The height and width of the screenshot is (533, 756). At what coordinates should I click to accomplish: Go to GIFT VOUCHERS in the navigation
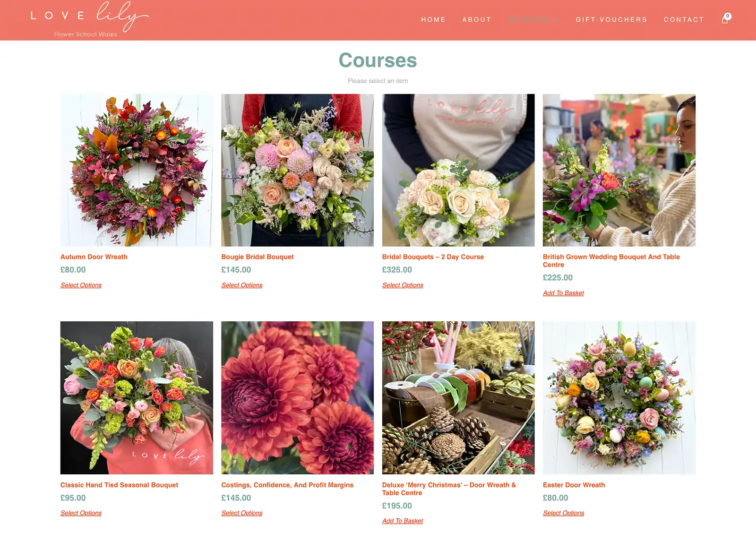tap(611, 20)
